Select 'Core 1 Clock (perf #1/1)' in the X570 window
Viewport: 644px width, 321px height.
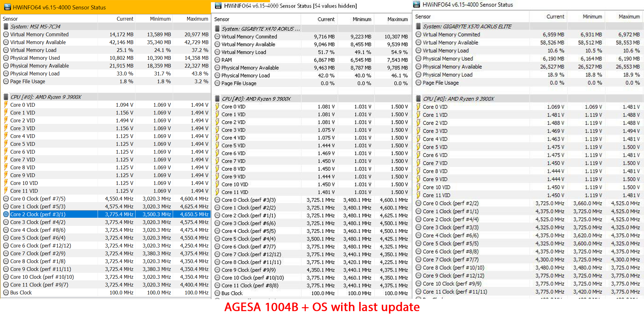[x=528, y=211]
